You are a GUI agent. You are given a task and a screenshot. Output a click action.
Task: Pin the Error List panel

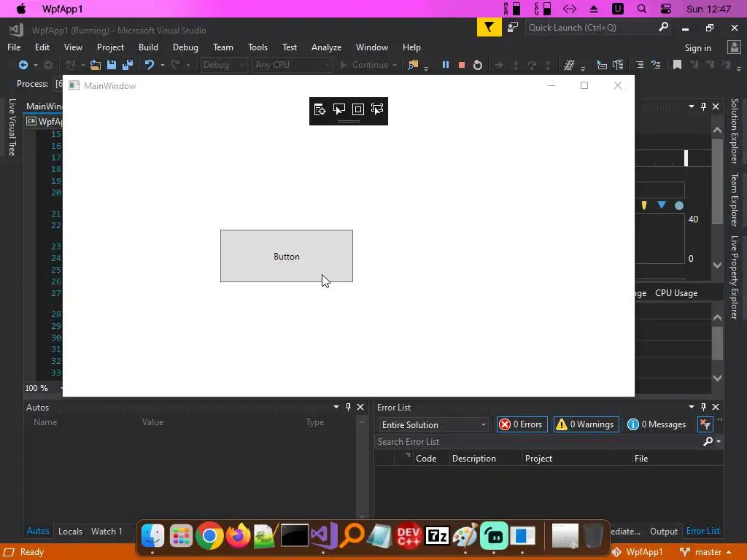[704, 407]
